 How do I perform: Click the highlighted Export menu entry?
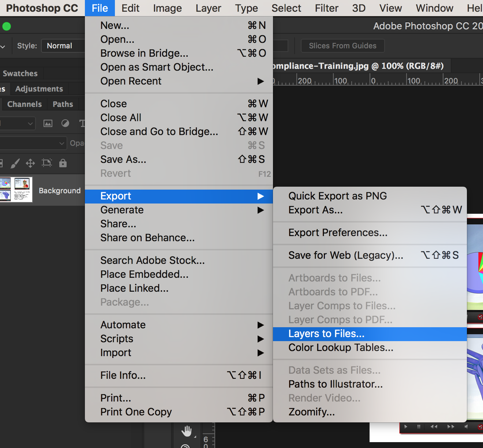click(x=179, y=196)
